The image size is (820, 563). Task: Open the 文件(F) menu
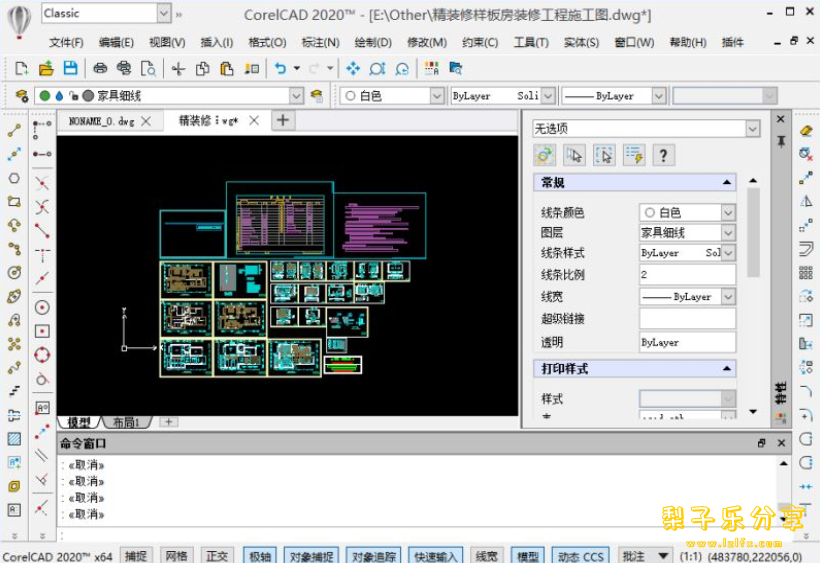point(66,42)
